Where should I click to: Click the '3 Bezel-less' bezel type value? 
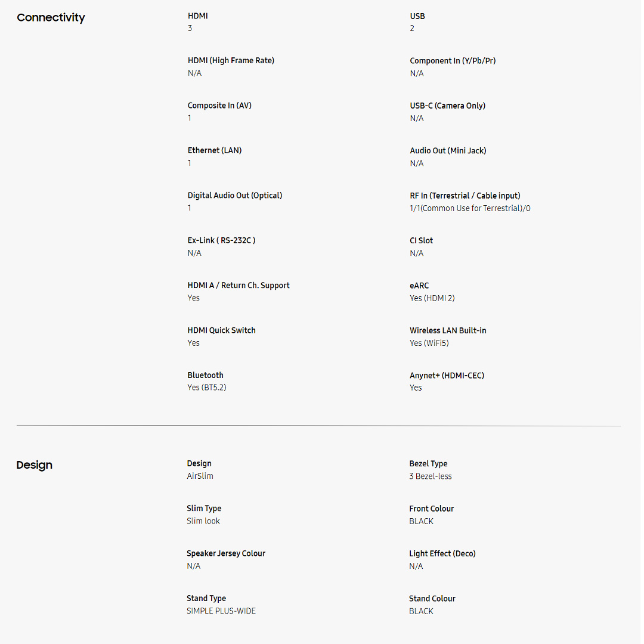tap(431, 476)
